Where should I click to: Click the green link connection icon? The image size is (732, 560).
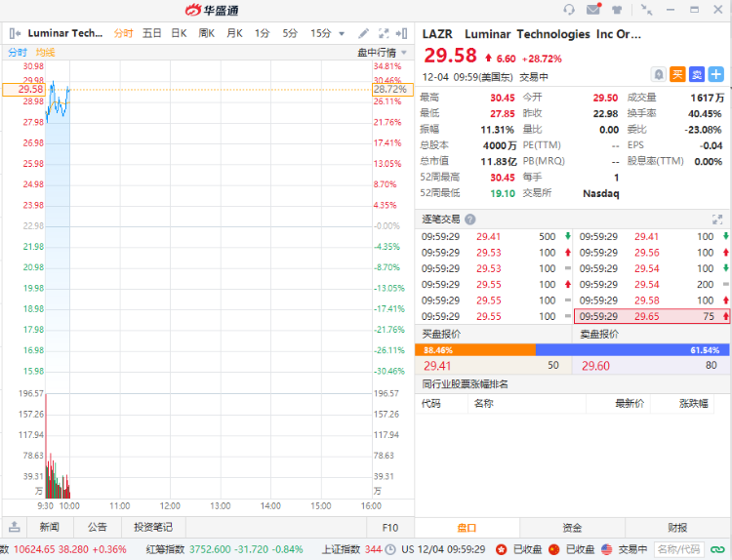click(x=717, y=549)
